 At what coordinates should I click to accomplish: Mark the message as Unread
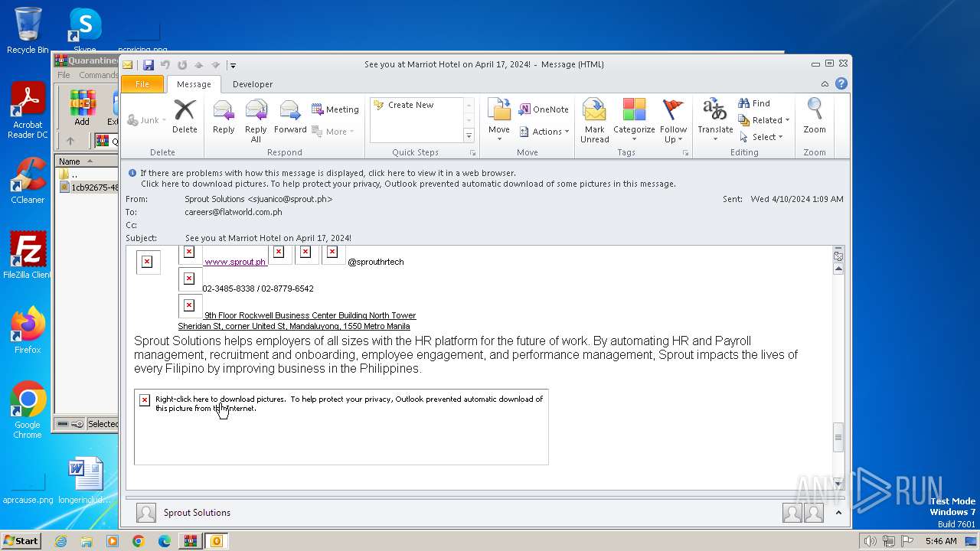[x=595, y=121]
